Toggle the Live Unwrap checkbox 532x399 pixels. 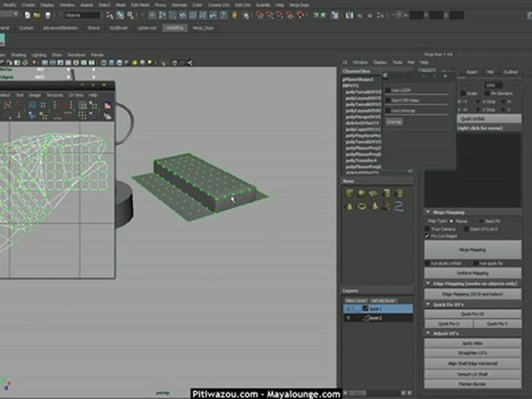pyautogui.click(x=388, y=111)
